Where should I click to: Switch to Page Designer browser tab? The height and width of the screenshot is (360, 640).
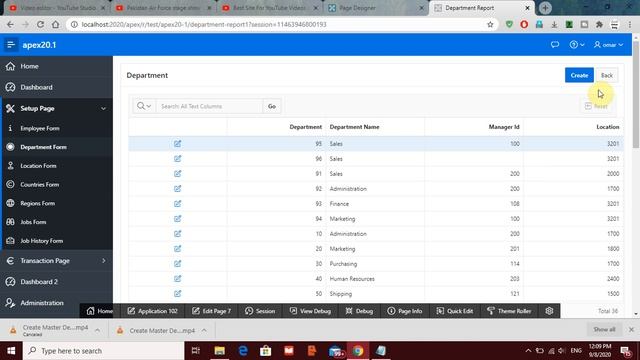[375, 8]
